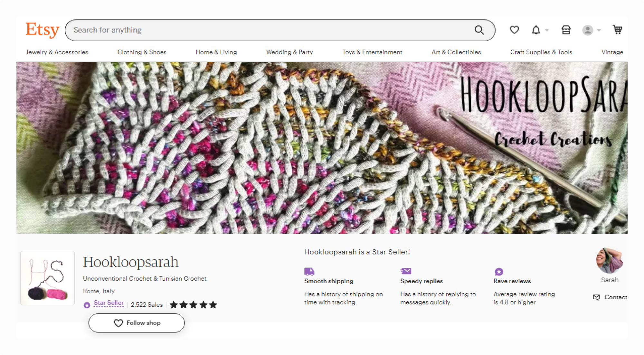The width and height of the screenshot is (644, 355).
Task: Open Craft Supplies & Tools category
Action: [541, 52]
